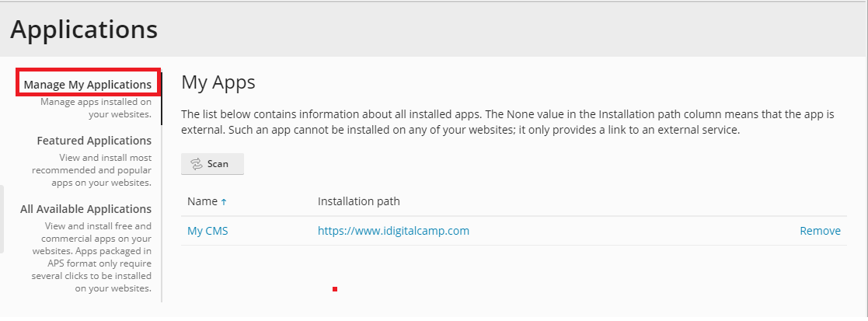The image size is (868, 321).
Task: Click the ascending sort arrow beside Name
Action: [224, 203]
